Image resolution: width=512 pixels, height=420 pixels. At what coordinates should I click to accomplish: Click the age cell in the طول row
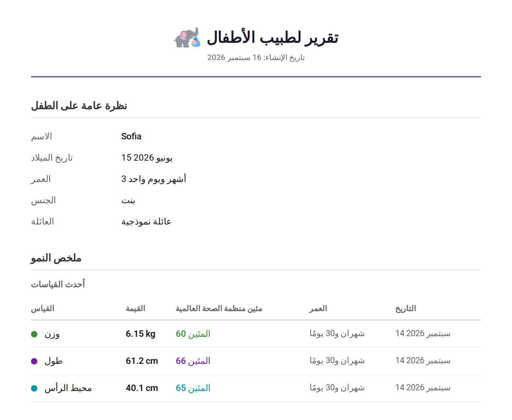[x=337, y=361]
